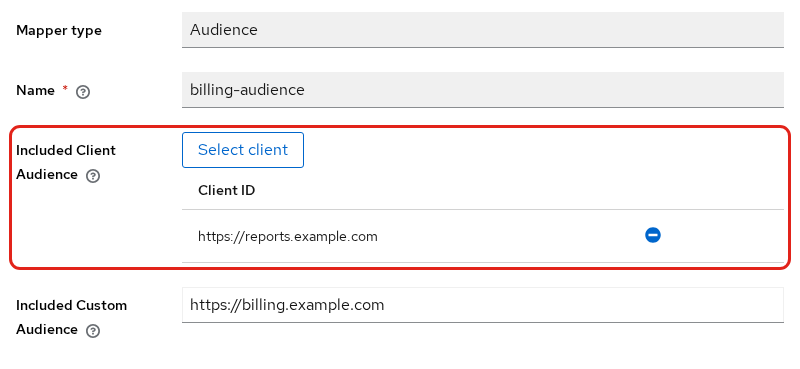Click the Mapper type label
This screenshot has width=800, height=369.
pyautogui.click(x=59, y=31)
